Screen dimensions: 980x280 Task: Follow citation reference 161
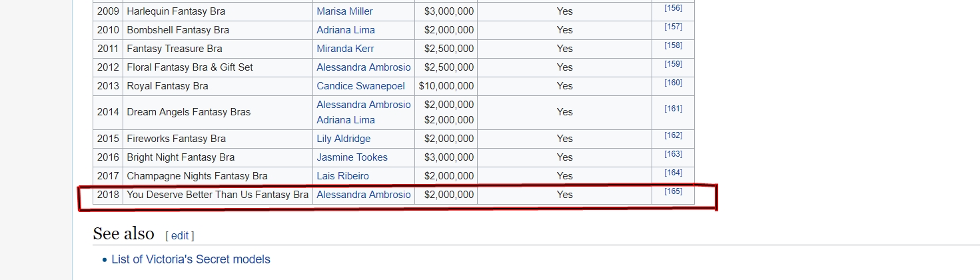(x=673, y=109)
